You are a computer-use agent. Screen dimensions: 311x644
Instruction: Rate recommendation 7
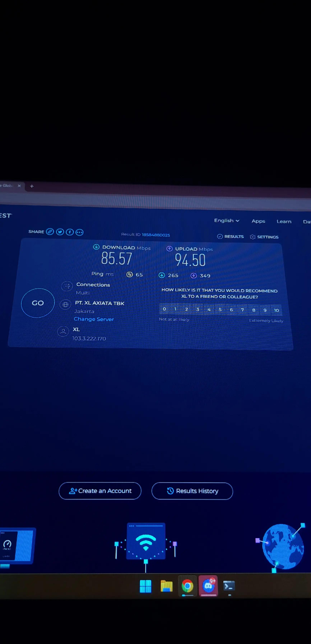click(x=242, y=310)
